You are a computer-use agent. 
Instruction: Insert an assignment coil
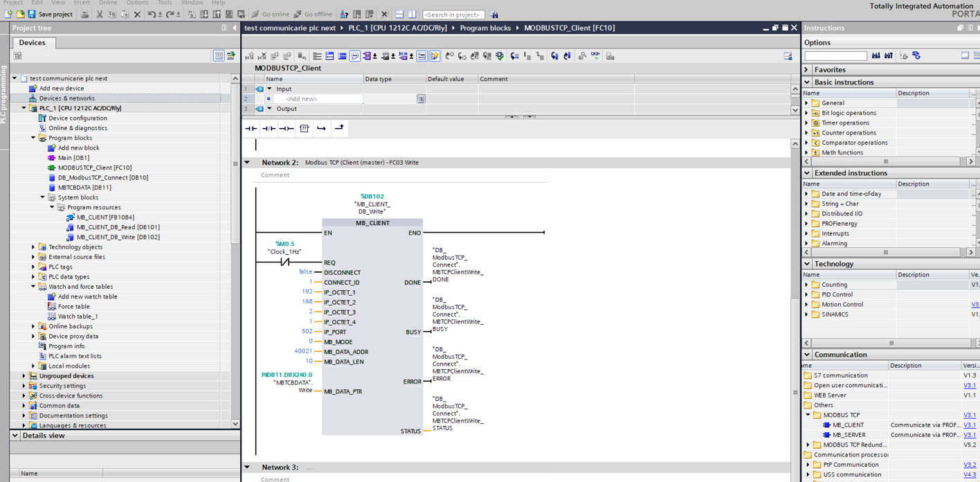click(x=287, y=128)
